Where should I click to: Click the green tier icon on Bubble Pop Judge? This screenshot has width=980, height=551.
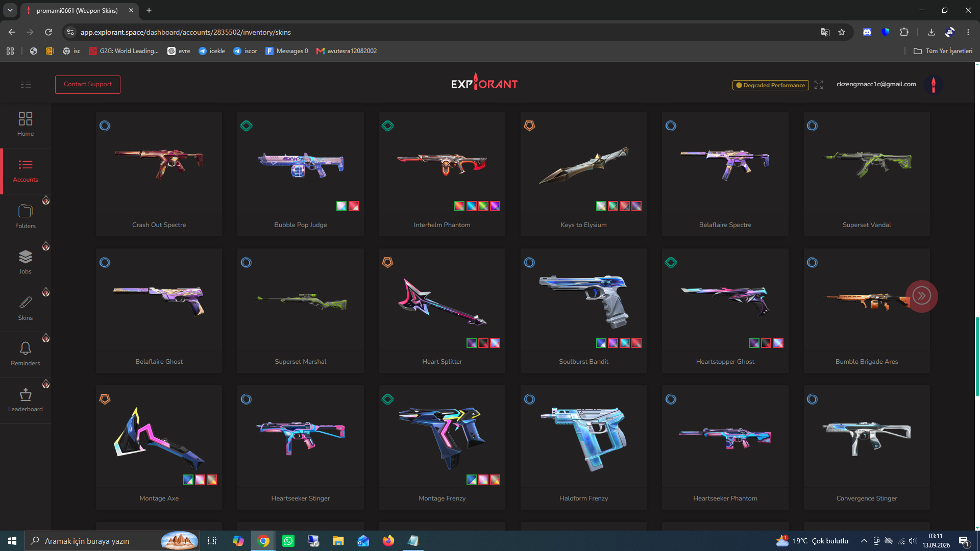[247, 126]
